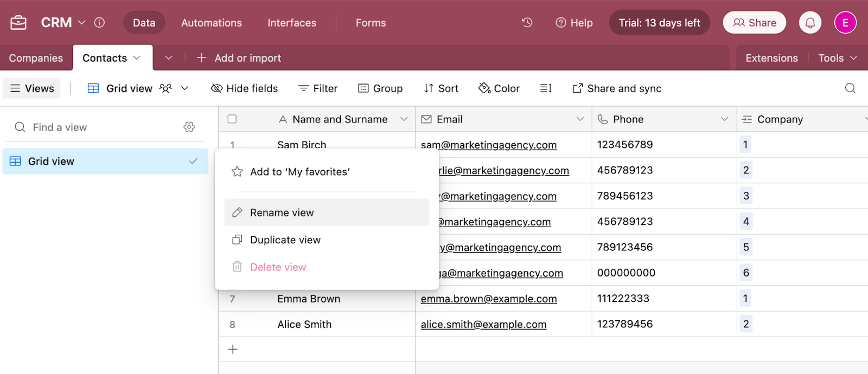This screenshot has height=374, width=868.
Task: Open the Sort toolbar option
Action: click(x=441, y=88)
